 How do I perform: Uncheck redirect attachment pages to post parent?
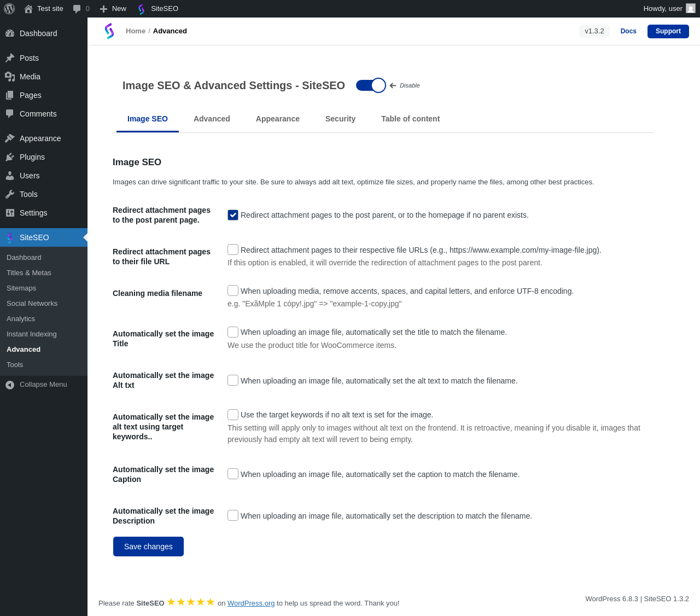233,215
